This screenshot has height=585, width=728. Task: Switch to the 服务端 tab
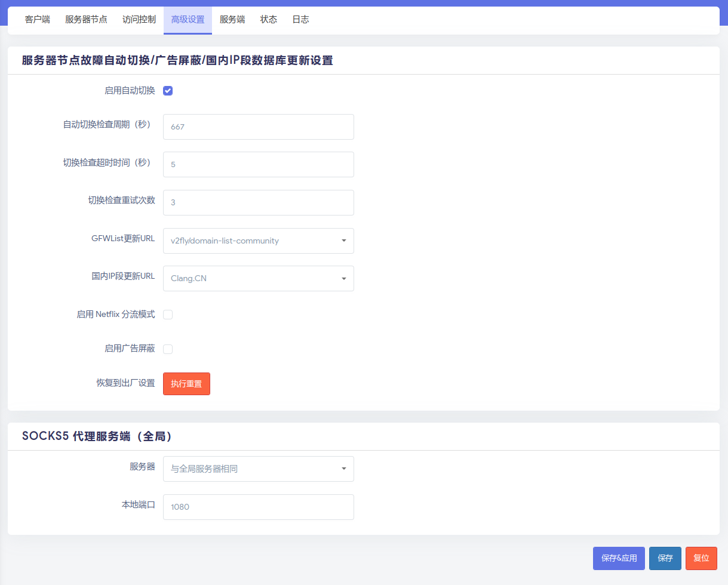(232, 20)
